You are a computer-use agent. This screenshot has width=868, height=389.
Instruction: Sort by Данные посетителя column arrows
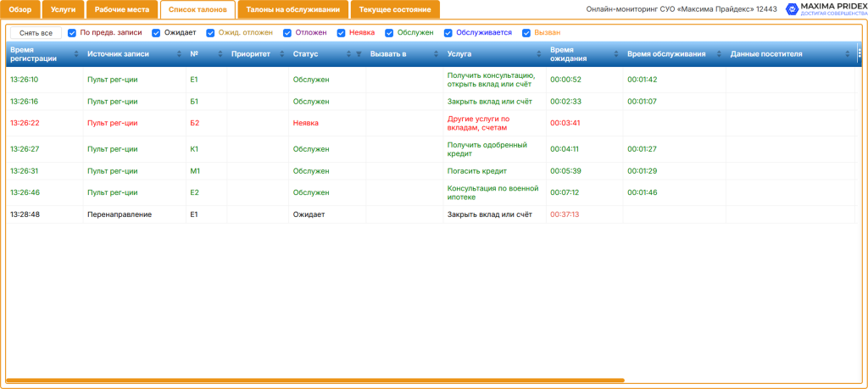pos(848,54)
